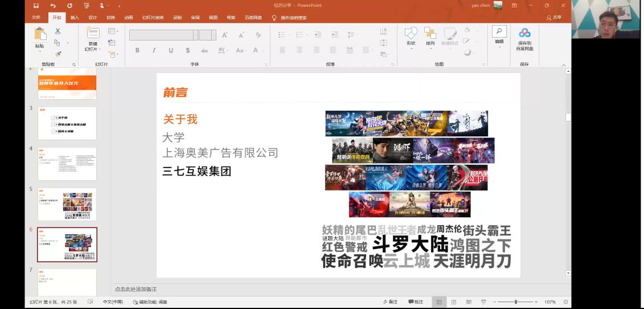
Task: Click the Undo arrow in title bar
Action: click(53, 6)
